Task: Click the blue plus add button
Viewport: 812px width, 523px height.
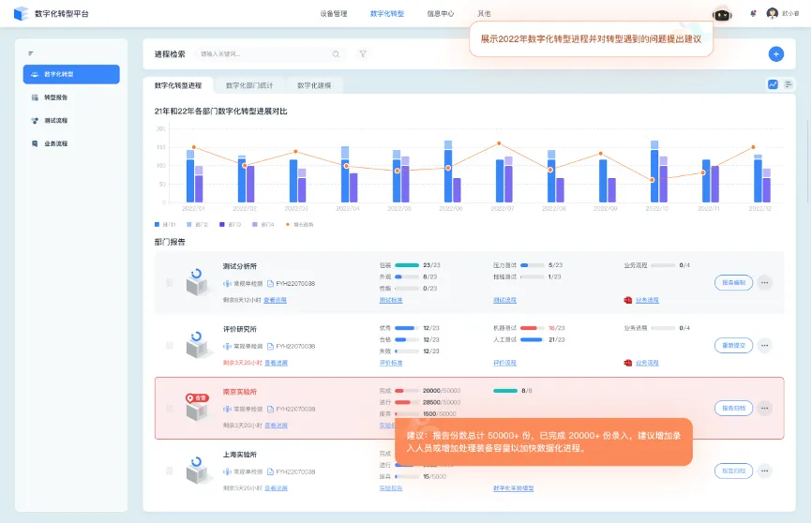Action: (x=775, y=53)
